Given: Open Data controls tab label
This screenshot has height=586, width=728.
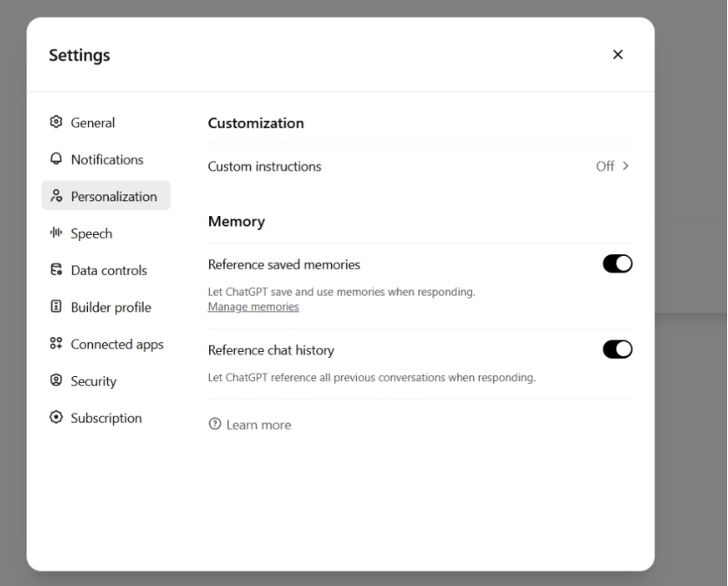Looking at the screenshot, I should pos(109,270).
